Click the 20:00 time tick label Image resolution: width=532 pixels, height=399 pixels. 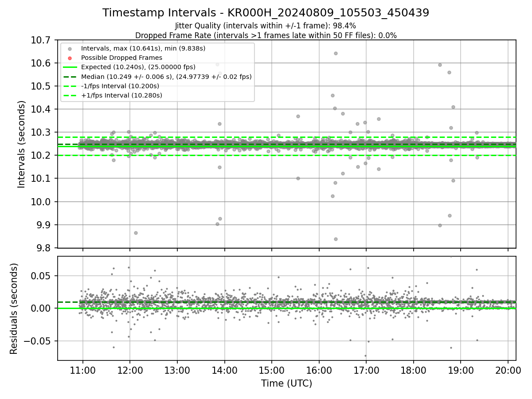coord(508,370)
